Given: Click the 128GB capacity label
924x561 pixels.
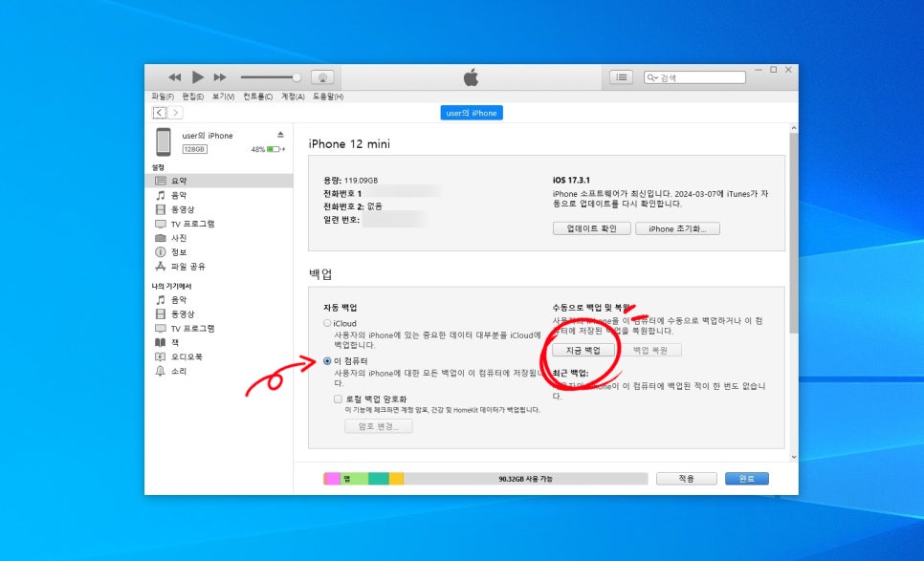Looking at the screenshot, I should (194, 149).
